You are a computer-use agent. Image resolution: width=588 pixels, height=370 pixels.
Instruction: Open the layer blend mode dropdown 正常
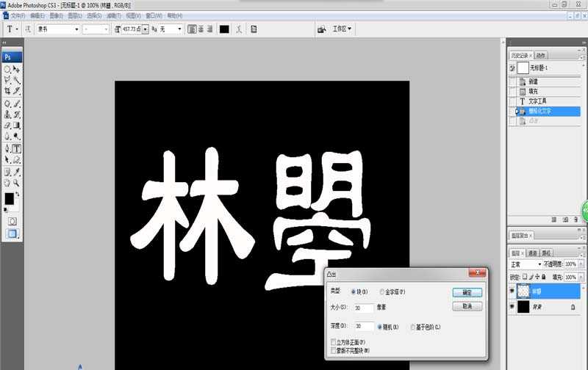pyautogui.click(x=526, y=264)
